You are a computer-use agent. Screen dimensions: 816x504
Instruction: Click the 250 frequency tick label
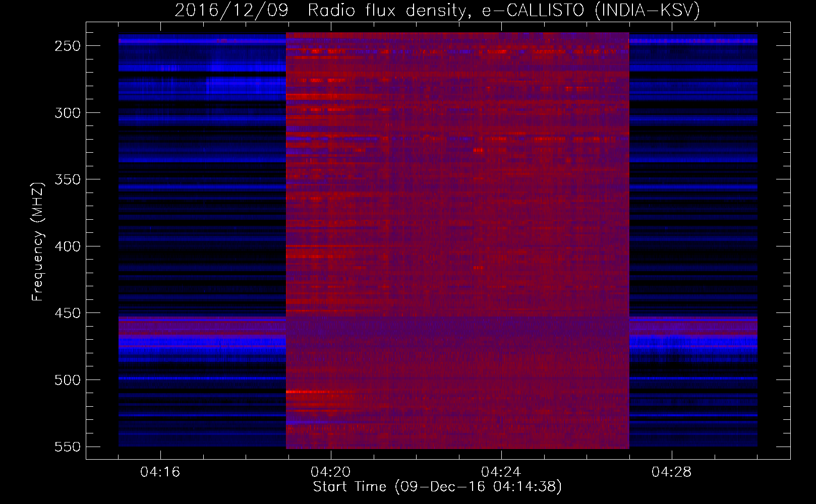point(68,46)
